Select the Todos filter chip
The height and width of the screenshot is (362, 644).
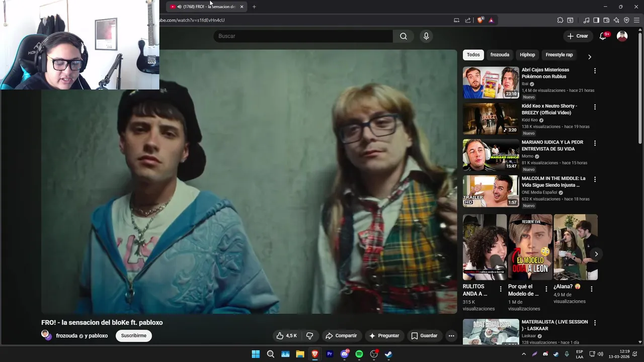pyautogui.click(x=473, y=55)
